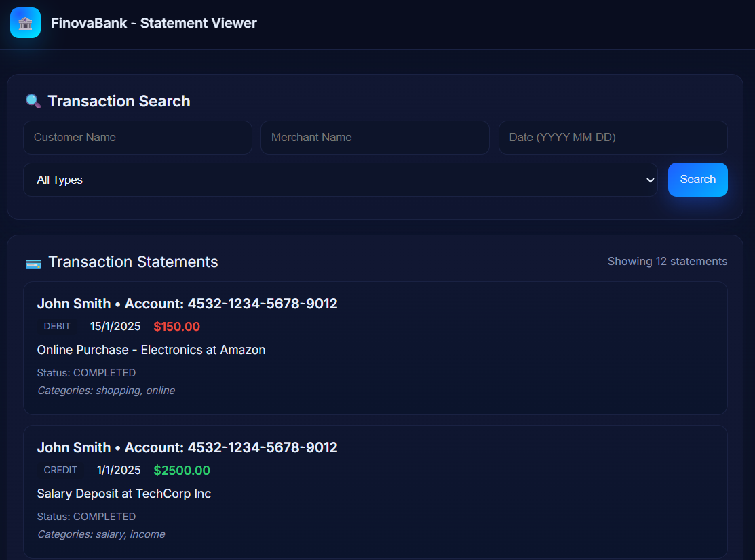Click the 15/1/2025 transaction date
This screenshot has height=560, width=755.
tap(115, 327)
